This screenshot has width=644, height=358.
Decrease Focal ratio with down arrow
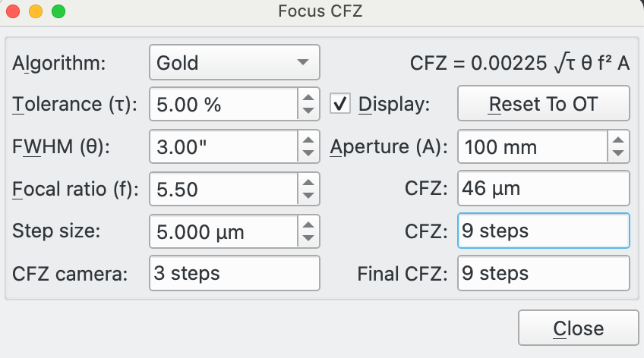308,196
